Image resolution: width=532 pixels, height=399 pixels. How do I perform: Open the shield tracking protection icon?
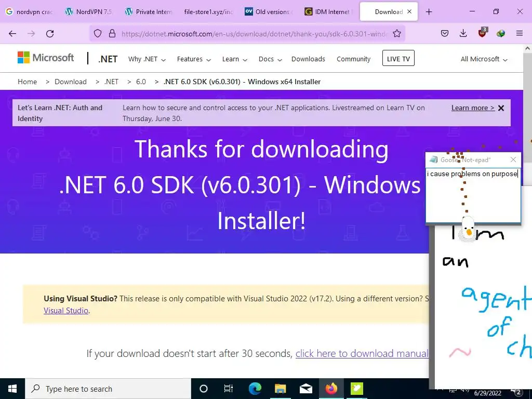tap(98, 34)
